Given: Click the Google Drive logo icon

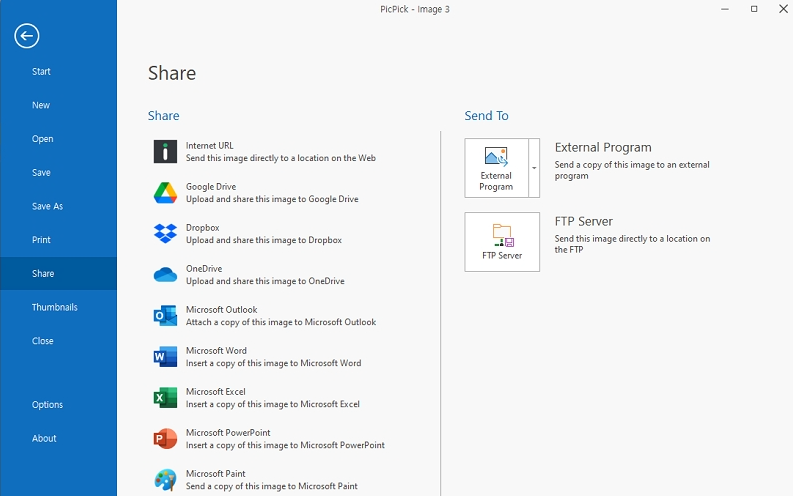Looking at the screenshot, I should (165, 193).
